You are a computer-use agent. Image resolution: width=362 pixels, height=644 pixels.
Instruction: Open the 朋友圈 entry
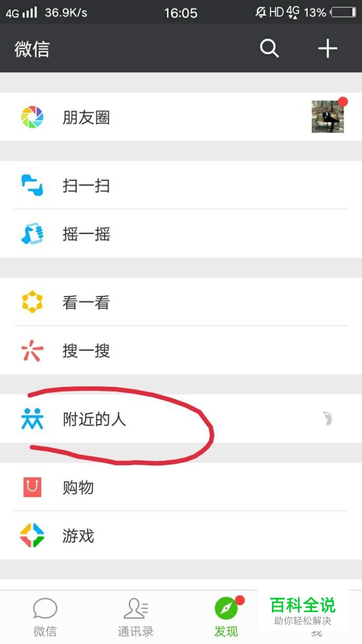click(181, 117)
